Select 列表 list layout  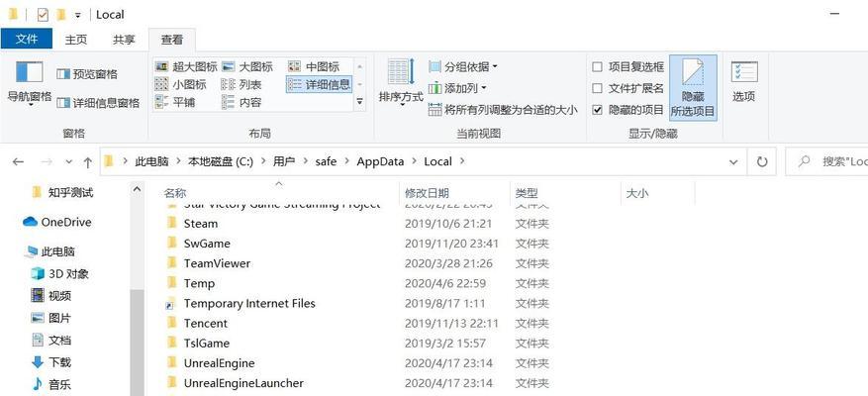click(x=241, y=85)
